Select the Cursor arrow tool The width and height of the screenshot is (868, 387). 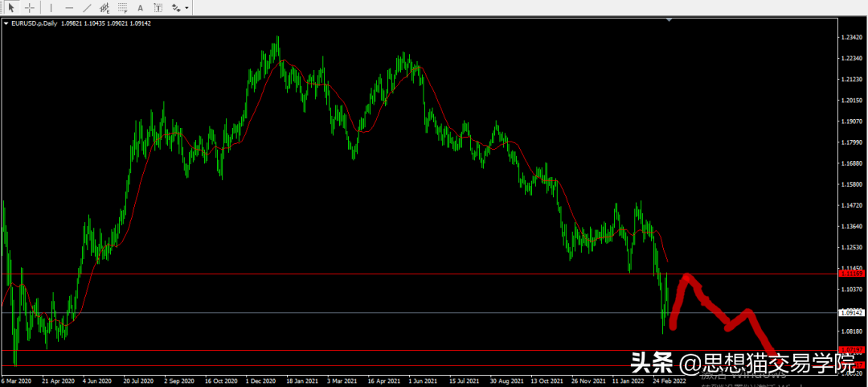click(x=12, y=8)
